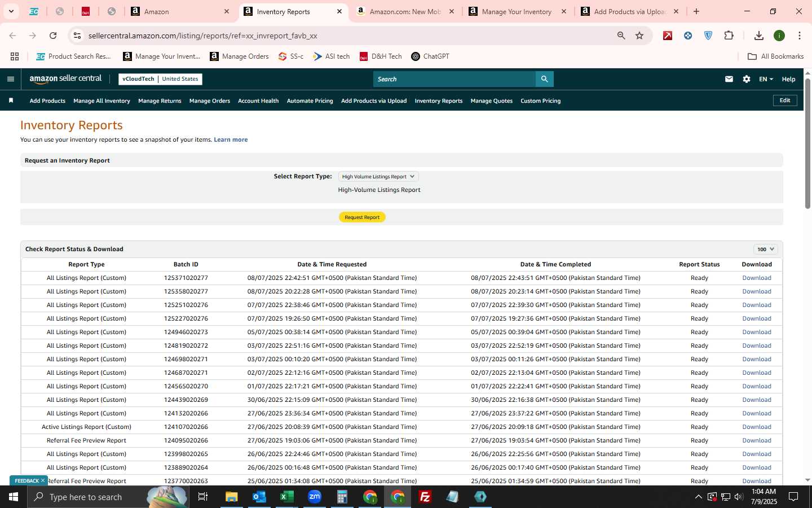This screenshot has height=508, width=812.
Task: Click the Windows Start button
Action: 14,497
